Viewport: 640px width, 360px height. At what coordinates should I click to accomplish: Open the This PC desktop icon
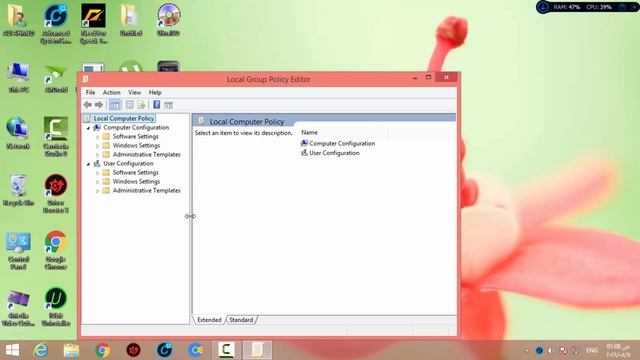(18, 77)
